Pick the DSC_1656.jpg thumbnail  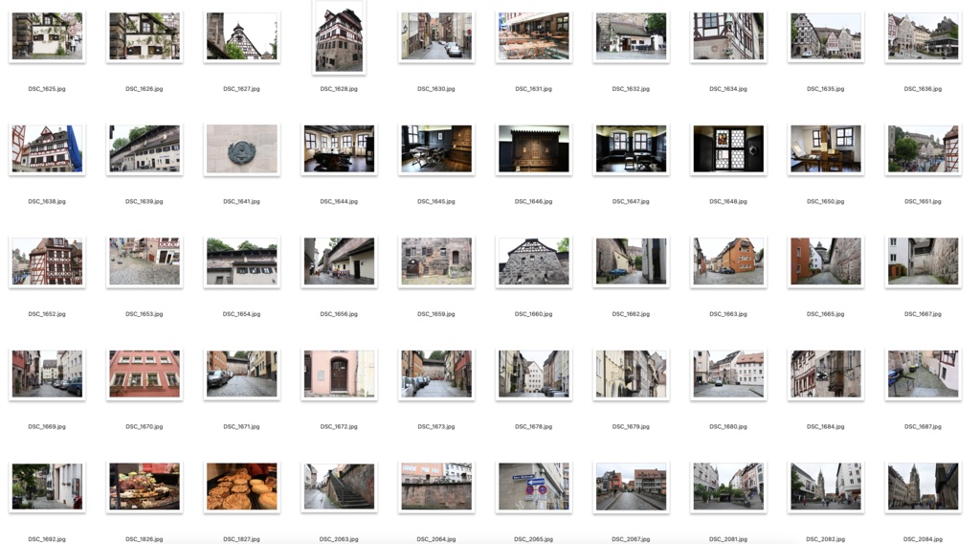[339, 261]
